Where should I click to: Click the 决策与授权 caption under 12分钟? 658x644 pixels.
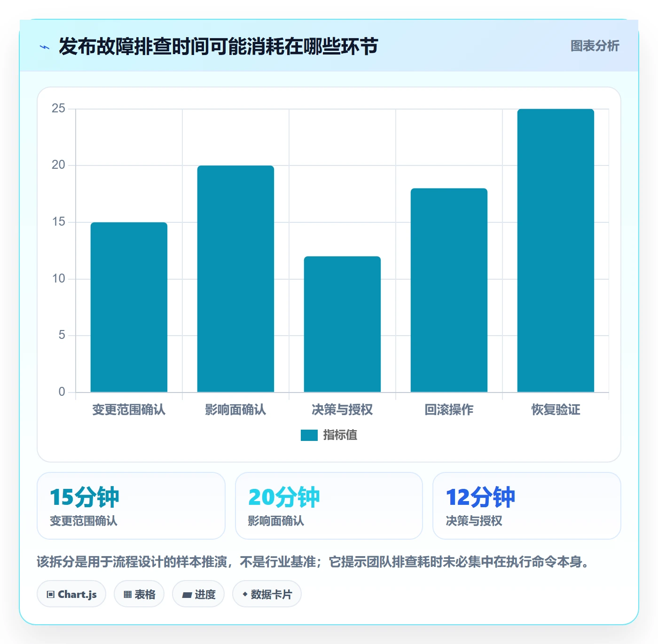point(474,521)
